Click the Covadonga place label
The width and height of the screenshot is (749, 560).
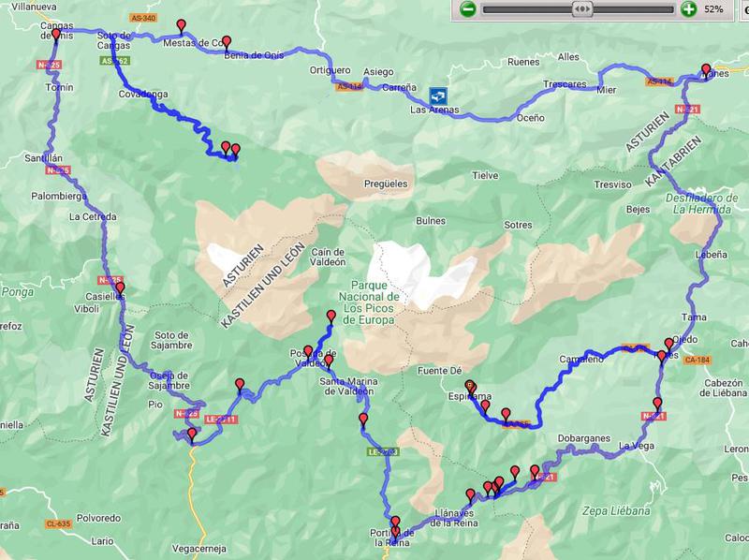143,95
